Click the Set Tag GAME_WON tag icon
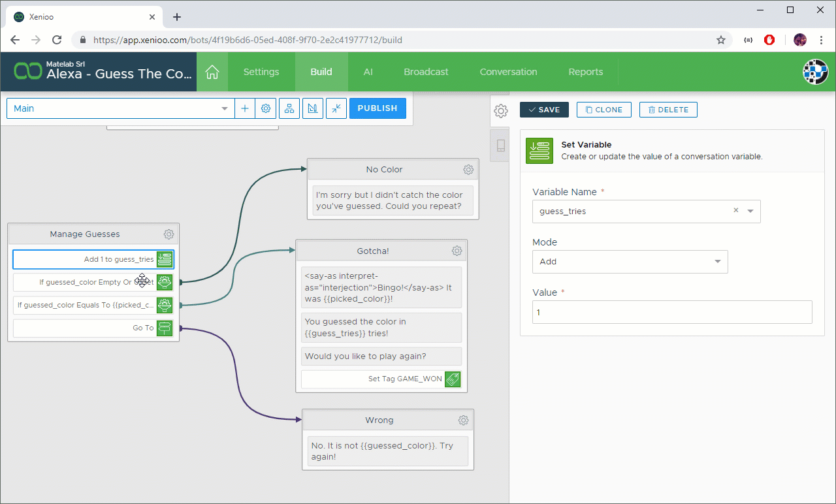Viewport: 836px width, 504px height. [453, 379]
